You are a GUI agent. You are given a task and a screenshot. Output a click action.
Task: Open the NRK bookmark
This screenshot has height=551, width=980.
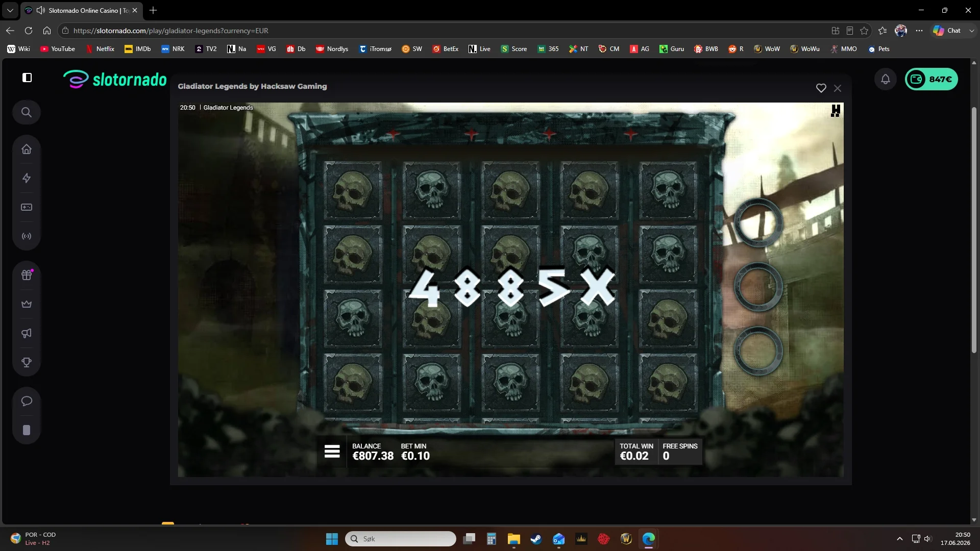pos(173,49)
